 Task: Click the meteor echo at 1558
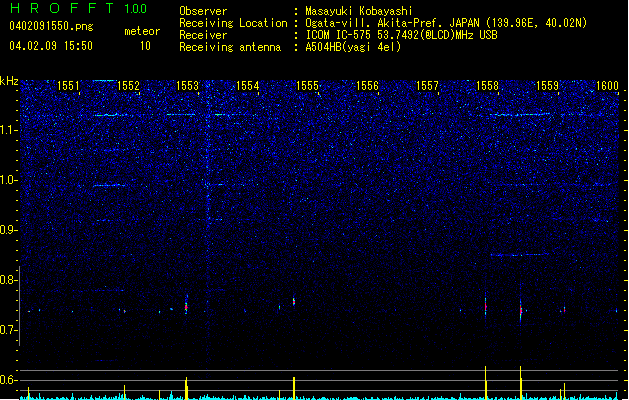click(485, 306)
